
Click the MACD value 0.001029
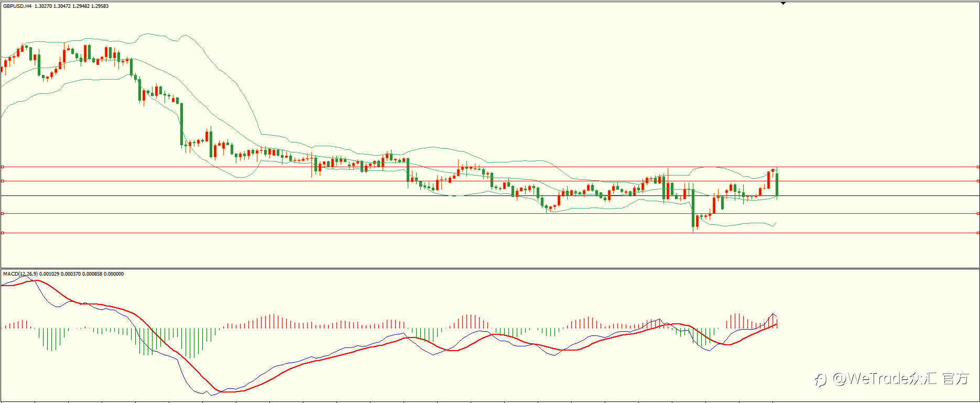[x=49, y=274]
